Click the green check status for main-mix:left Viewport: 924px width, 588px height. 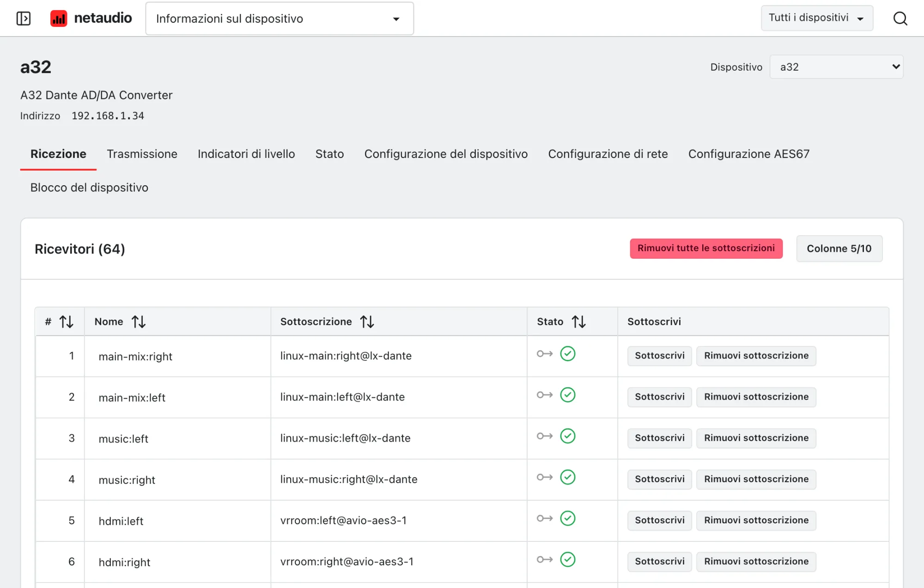(x=568, y=395)
